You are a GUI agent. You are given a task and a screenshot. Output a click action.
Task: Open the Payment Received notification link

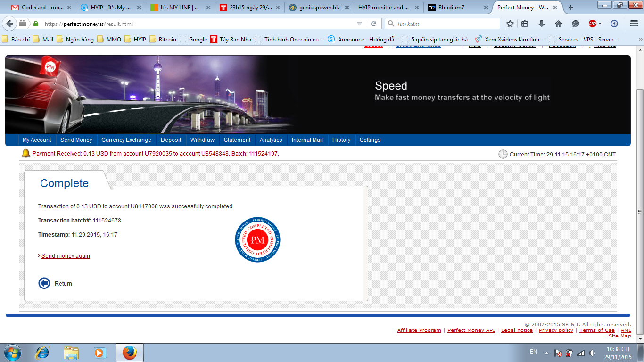click(x=156, y=154)
